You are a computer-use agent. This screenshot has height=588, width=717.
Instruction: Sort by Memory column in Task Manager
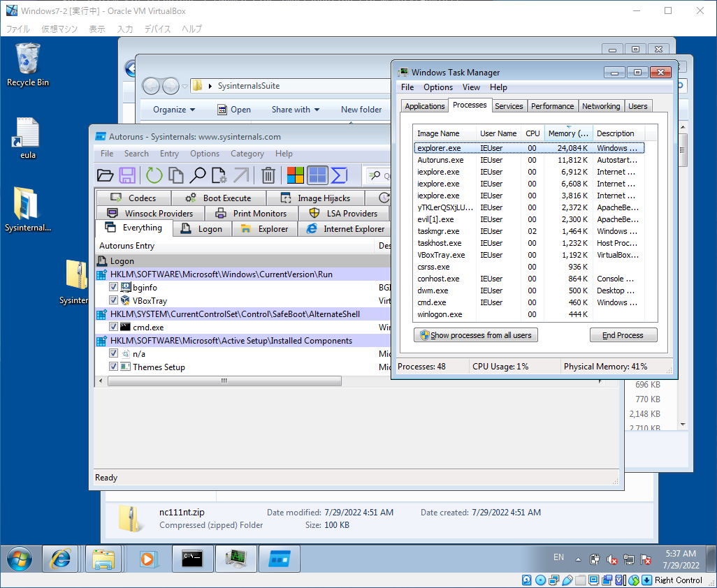coord(568,133)
